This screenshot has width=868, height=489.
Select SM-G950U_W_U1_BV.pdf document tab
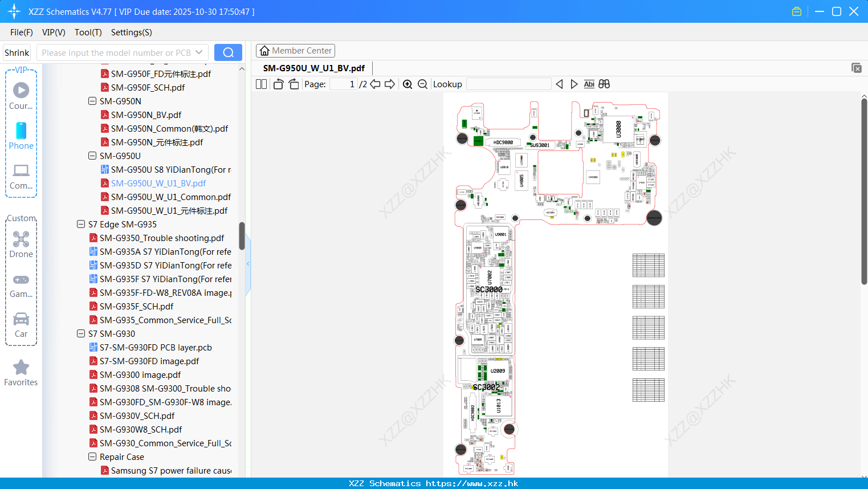314,68
